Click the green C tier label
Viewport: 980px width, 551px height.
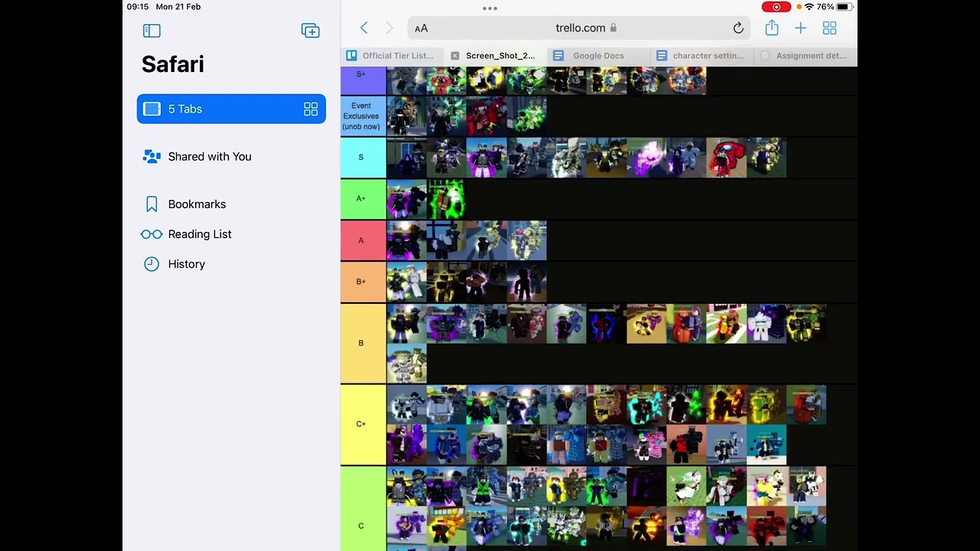[x=363, y=508]
